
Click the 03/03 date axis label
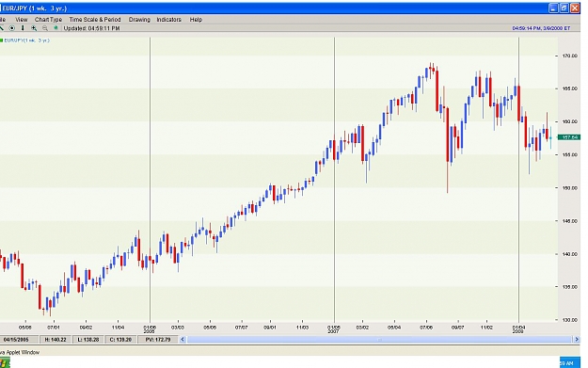(x=178, y=328)
